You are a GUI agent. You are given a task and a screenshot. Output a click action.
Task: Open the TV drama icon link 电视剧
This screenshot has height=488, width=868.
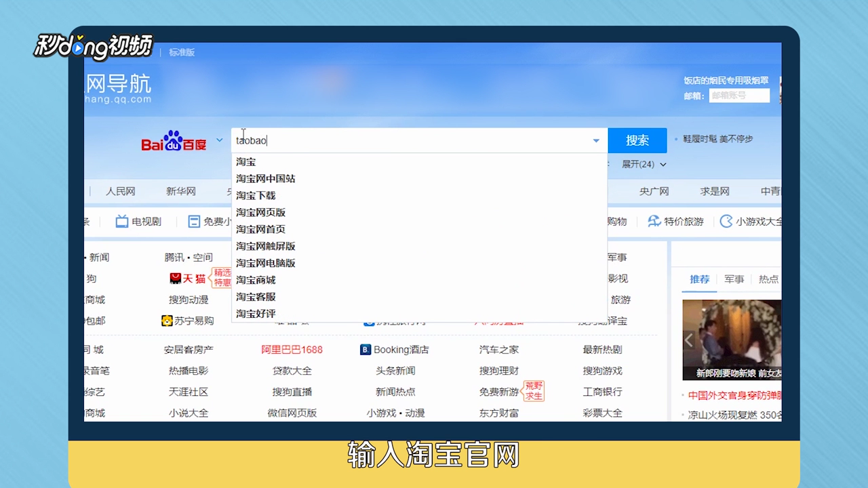(x=138, y=221)
